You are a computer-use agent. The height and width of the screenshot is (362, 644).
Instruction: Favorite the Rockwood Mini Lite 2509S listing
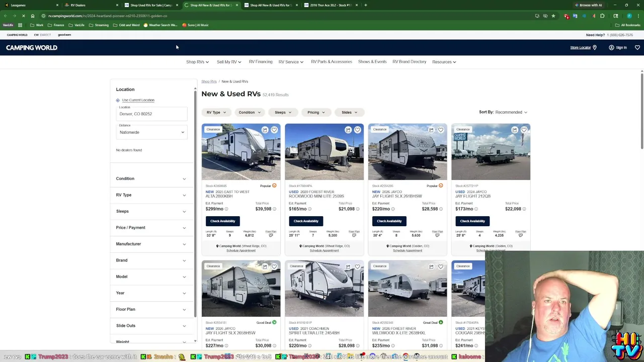tap(357, 130)
